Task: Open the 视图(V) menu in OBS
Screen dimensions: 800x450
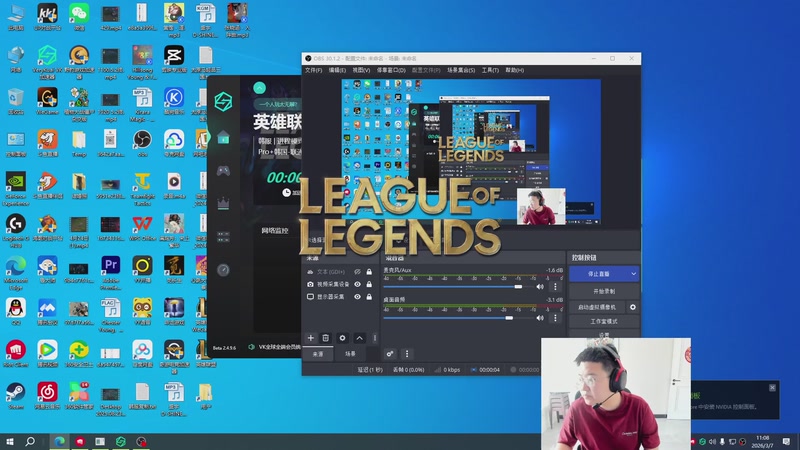Action: 361,70
